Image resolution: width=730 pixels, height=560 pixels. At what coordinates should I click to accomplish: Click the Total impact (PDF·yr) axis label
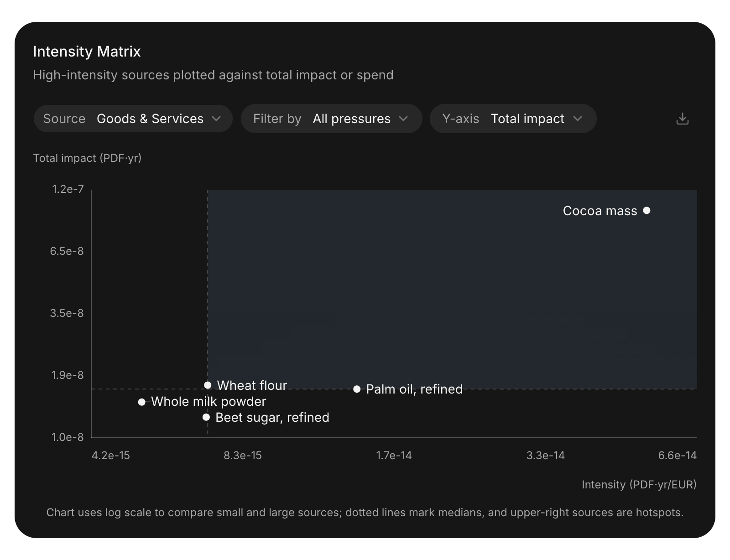click(x=87, y=158)
